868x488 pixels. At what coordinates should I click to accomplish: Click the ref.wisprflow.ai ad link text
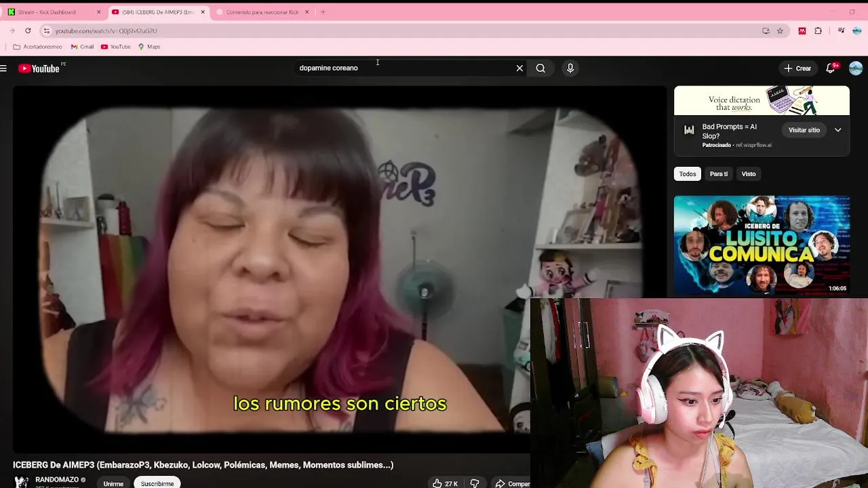click(754, 145)
